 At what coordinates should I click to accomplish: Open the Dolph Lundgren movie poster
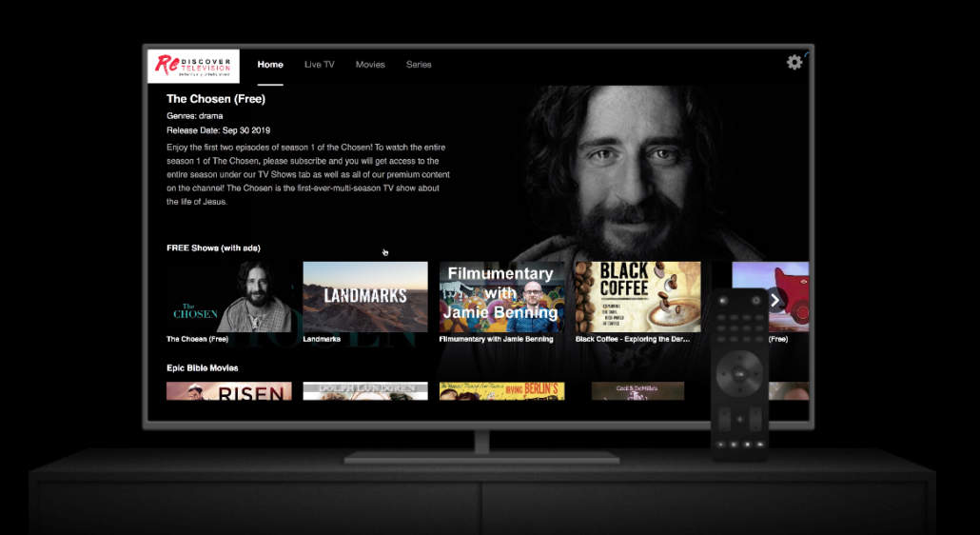tap(365, 391)
